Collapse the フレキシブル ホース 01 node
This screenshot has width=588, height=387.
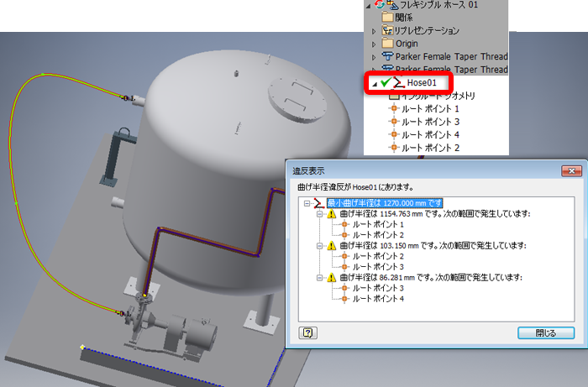tap(368, 5)
